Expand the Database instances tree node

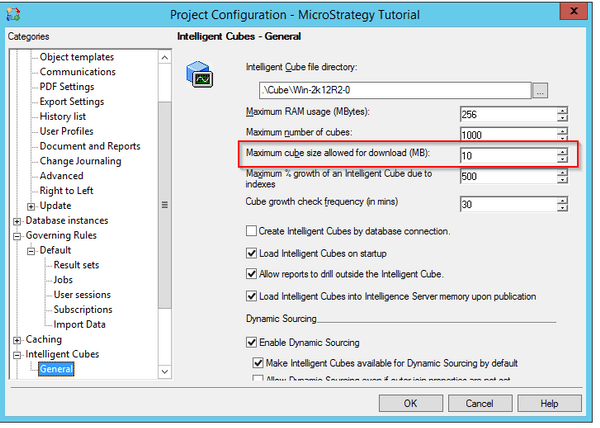17,220
